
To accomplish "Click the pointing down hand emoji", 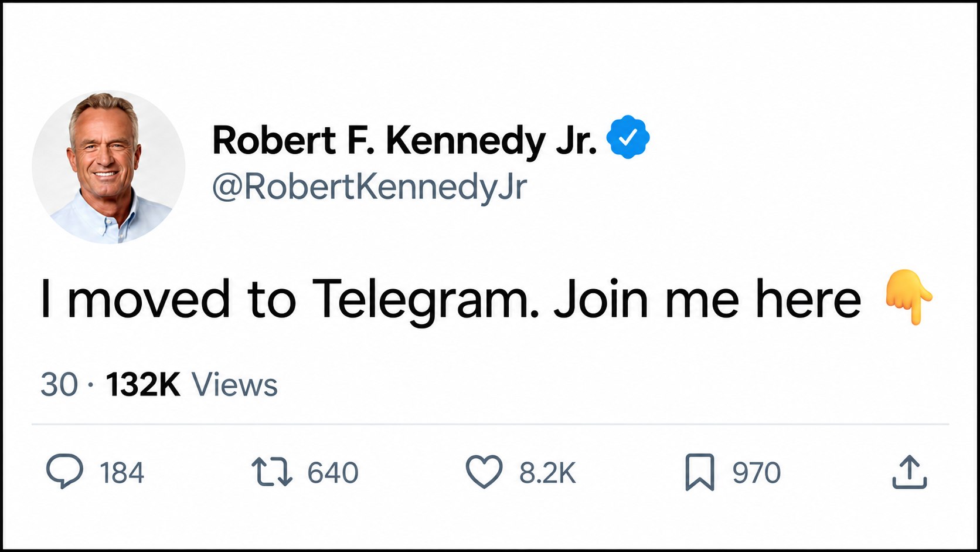I will tap(908, 297).
